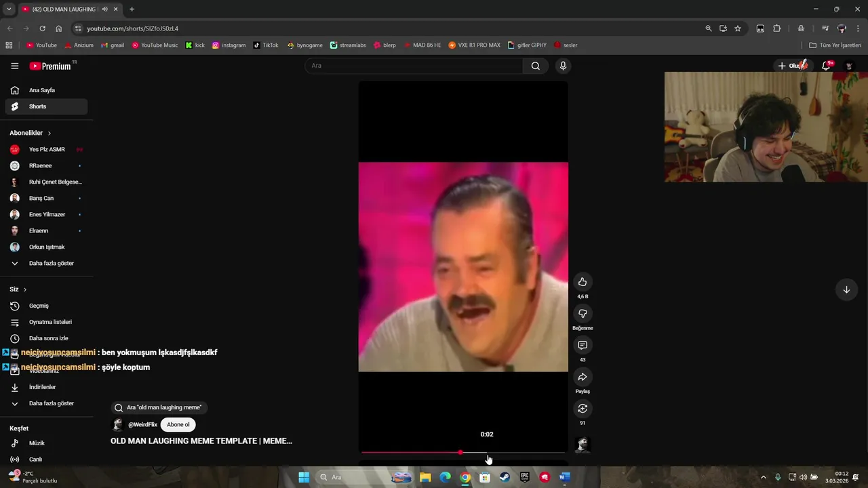
Task: Click the Oluştur create button
Action: tap(792, 66)
